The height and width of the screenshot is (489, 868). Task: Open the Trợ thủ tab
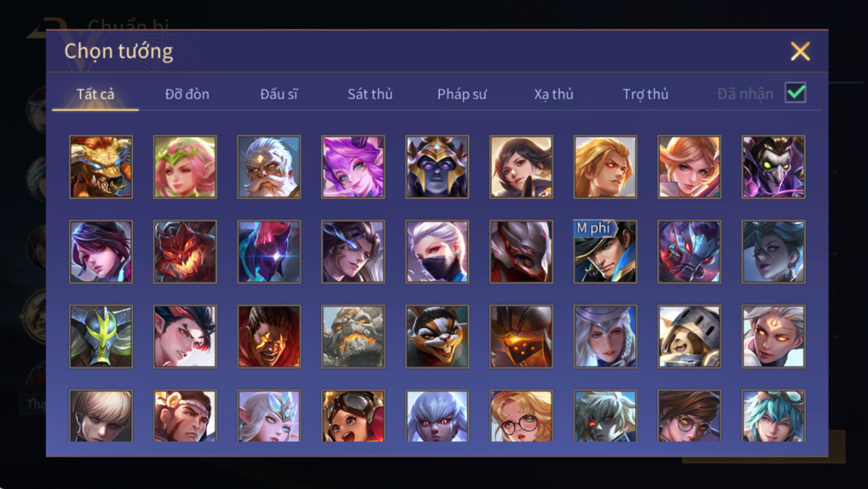click(646, 94)
